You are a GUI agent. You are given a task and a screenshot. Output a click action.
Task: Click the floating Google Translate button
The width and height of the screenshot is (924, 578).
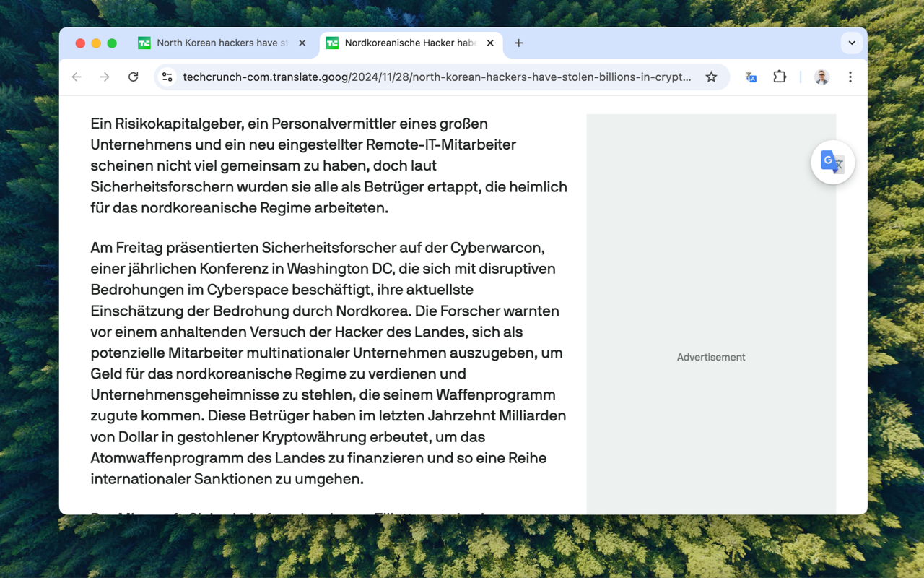[832, 163]
